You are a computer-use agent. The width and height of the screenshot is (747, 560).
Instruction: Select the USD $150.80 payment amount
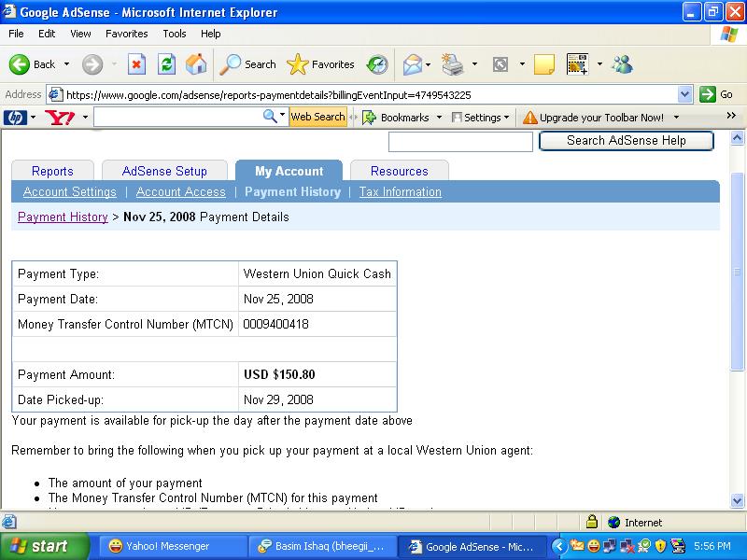pyautogui.click(x=279, y=374)
